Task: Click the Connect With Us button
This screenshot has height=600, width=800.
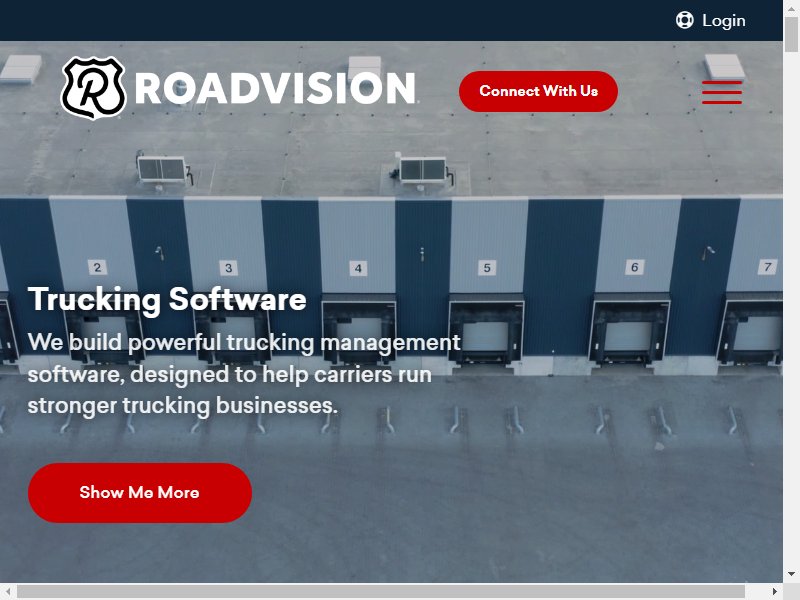Action: pos(538,91)
